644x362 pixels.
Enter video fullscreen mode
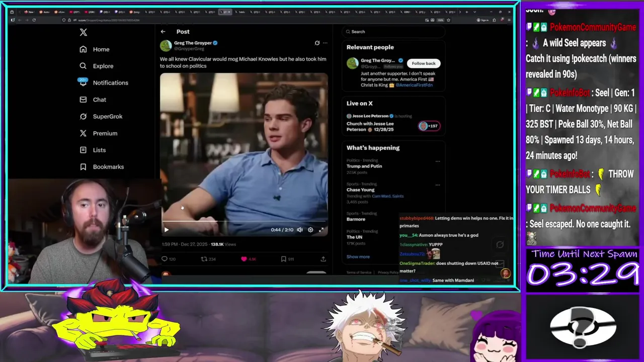321,230
